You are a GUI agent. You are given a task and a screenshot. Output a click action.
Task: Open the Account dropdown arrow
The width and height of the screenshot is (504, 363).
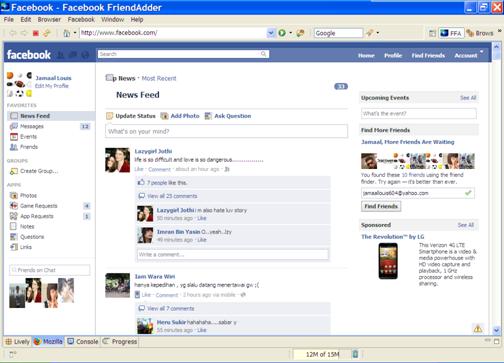click(481, 52)
